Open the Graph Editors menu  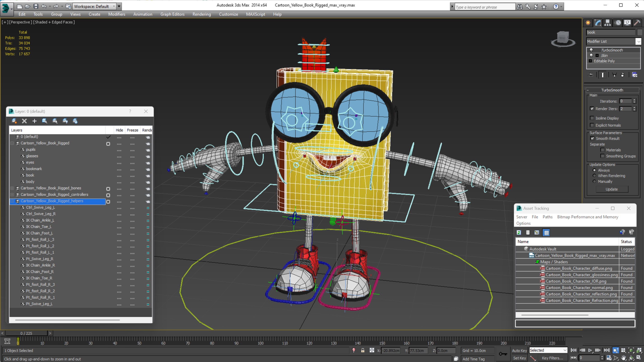coord(172,14)
